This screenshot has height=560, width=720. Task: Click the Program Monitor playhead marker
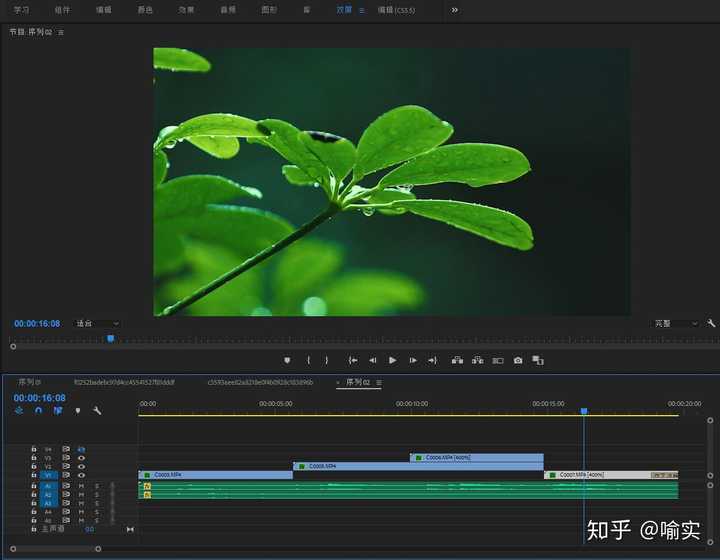111,339
